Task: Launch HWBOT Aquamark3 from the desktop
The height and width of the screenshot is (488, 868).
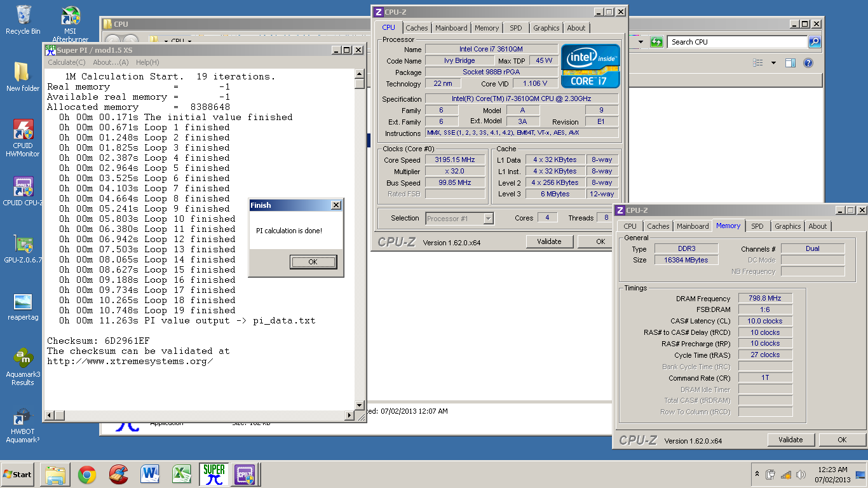Action: click(x=23, y=426)
